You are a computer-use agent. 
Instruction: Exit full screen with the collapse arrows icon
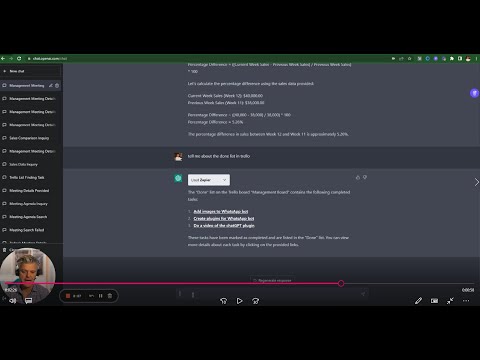point(450,301)
